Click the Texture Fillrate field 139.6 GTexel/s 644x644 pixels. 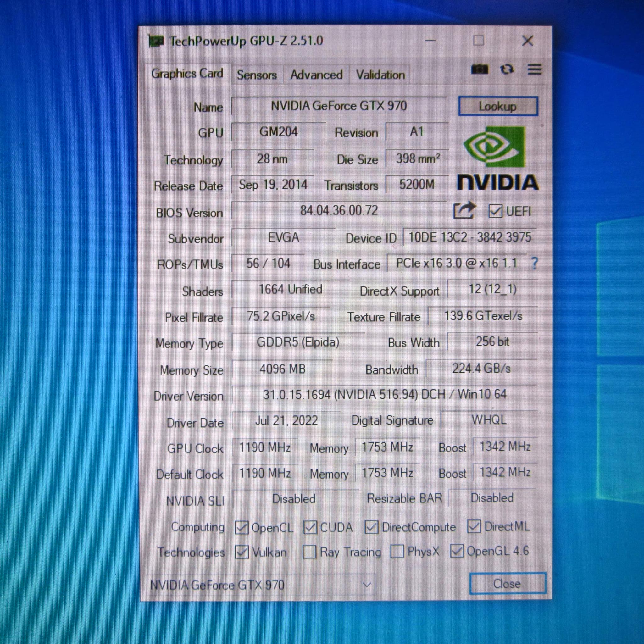[483, 316]
